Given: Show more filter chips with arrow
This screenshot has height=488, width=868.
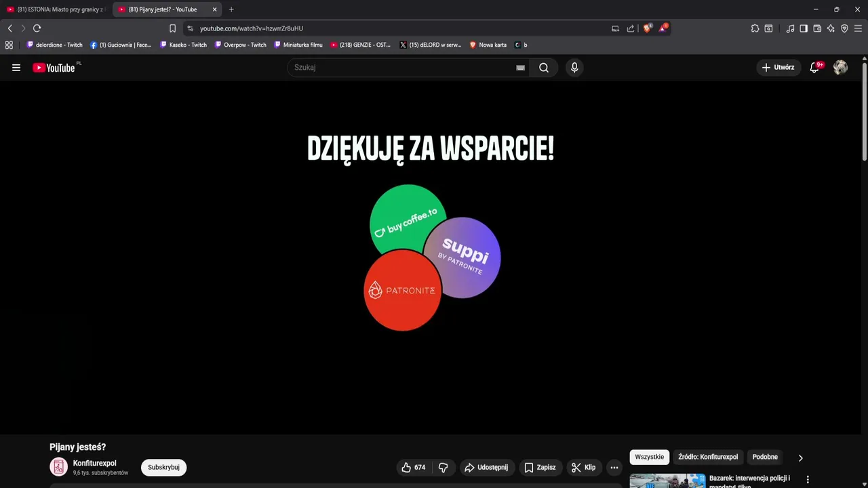Looking at the screenshot, I should [800, 457].
